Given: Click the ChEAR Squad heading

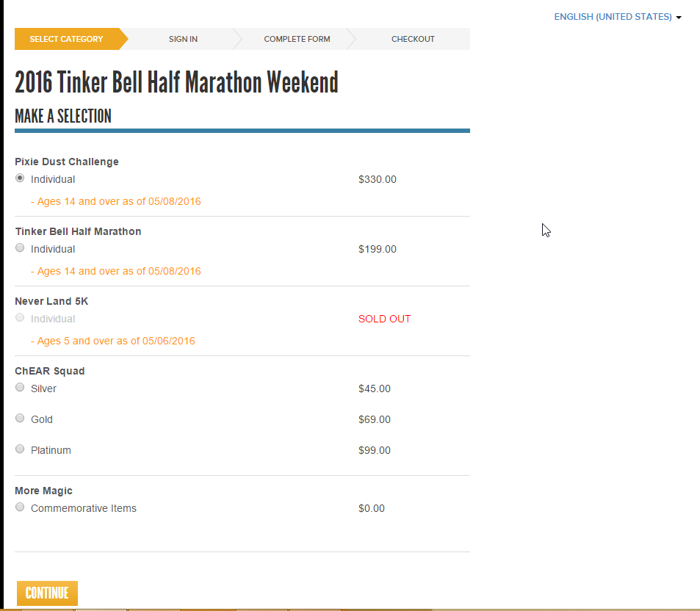Looking at the screenshot, I should coord(49,371).
